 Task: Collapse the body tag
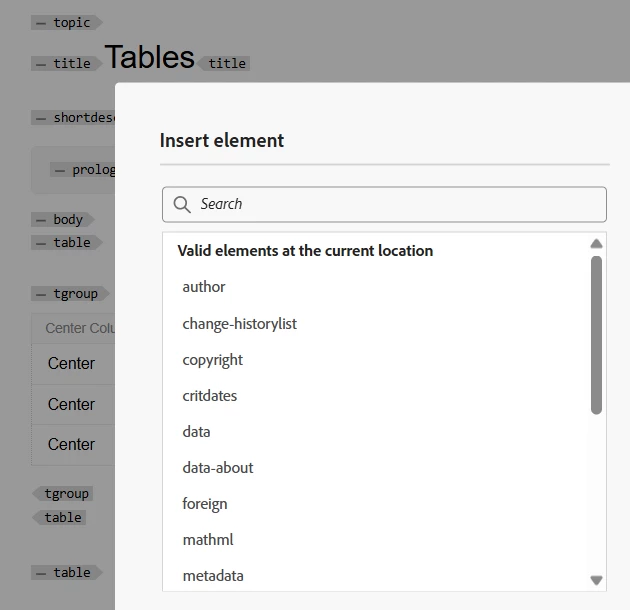click(41, 220)
